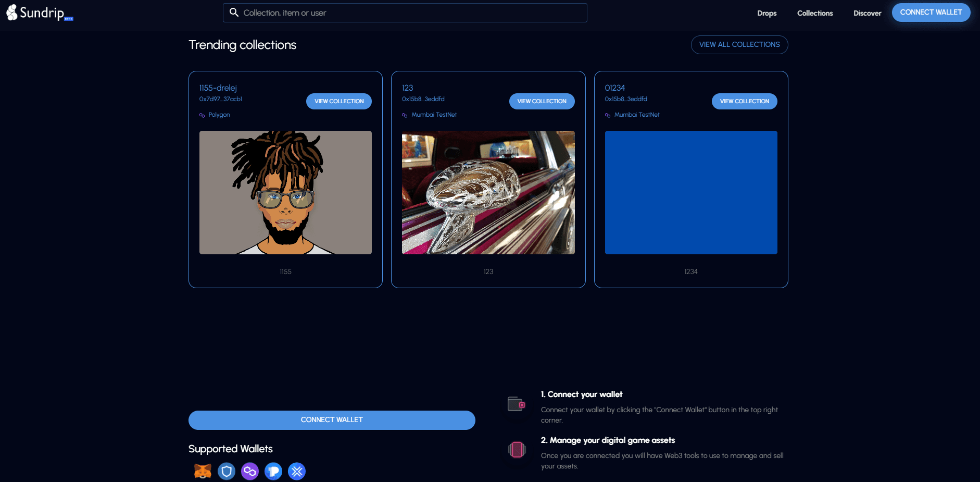View collection for 1155-drelej
980x482 pixels.
tap(339, 101)
